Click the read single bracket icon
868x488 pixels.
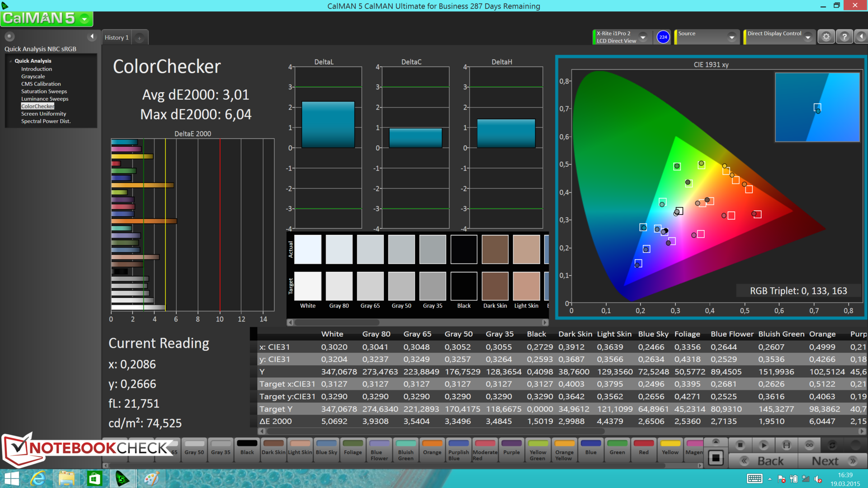click(787, 445)
